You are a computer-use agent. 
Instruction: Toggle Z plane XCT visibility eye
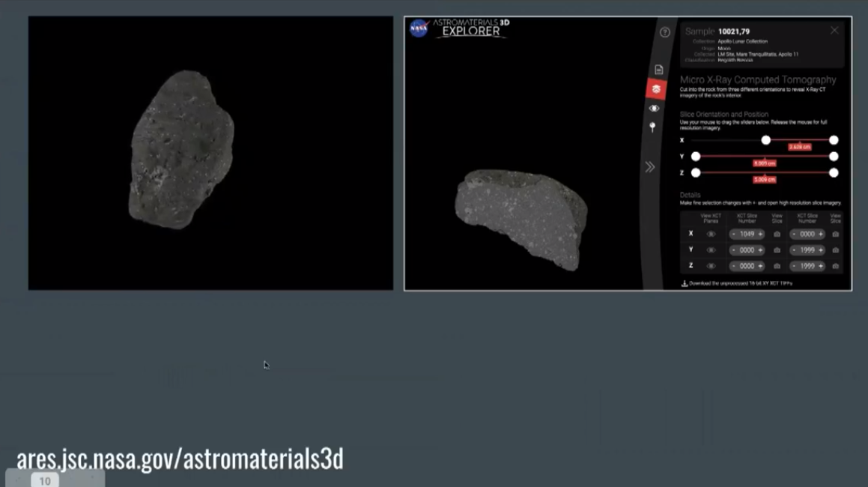click(711, 266)
